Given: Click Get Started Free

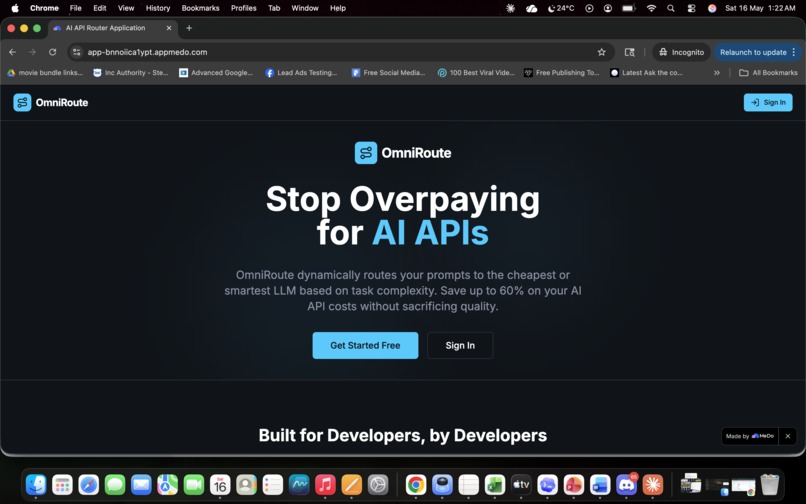Looking at the screenshot, I should click(365, 345).
